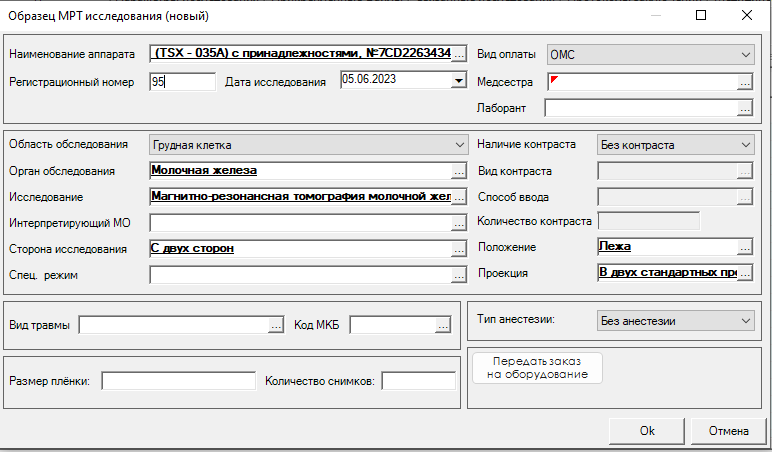772x452 pixels.
Task: Expand Область обследования dropdown list
Action: [459, 145]
